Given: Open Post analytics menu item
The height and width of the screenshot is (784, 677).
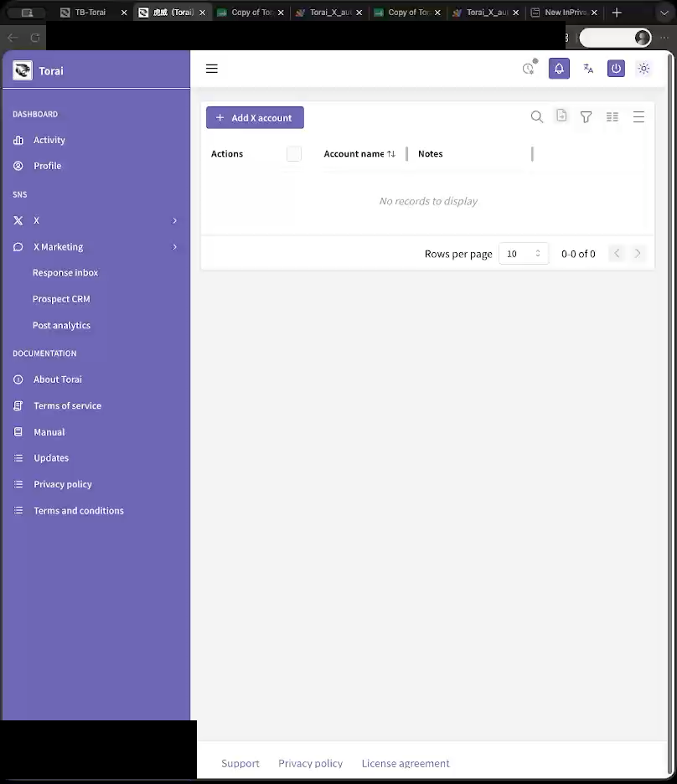Looking at the screenshot, I should tap(61, 326).
